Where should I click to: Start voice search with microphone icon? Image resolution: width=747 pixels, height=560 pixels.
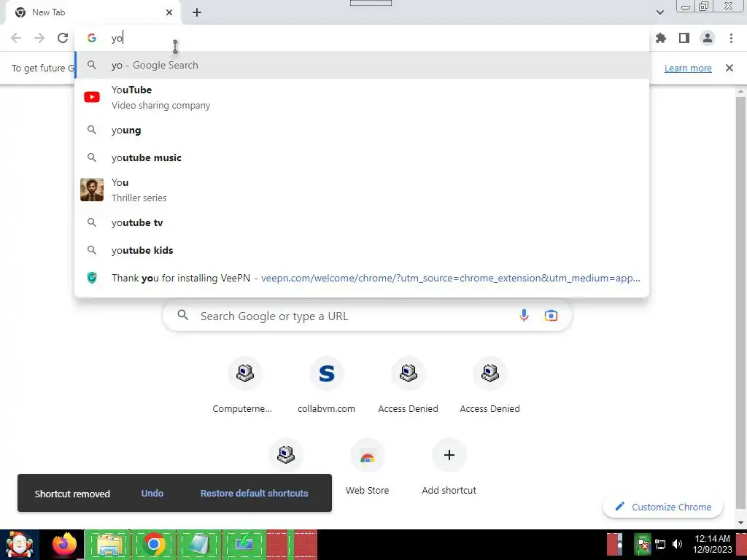524,316
